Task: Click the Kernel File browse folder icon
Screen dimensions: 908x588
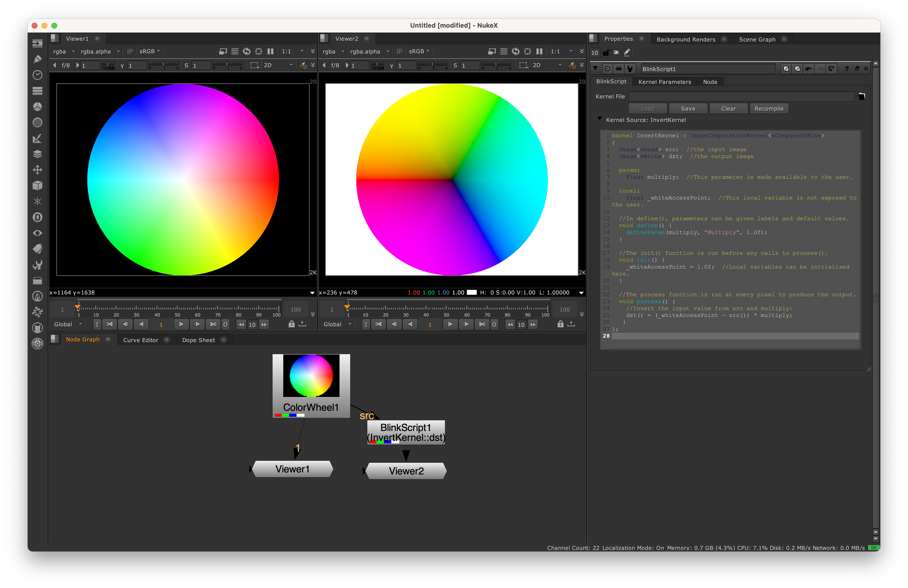Action: click(861, 97)
